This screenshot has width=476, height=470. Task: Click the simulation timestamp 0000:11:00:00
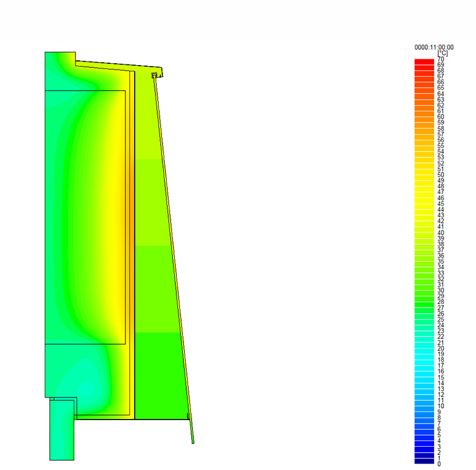[x=434, y=47]
